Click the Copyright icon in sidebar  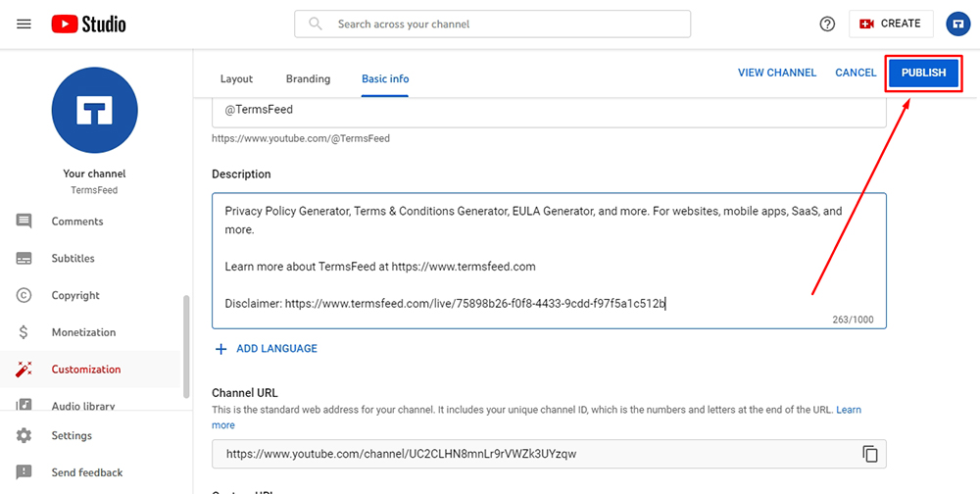(x=24, y=295)
